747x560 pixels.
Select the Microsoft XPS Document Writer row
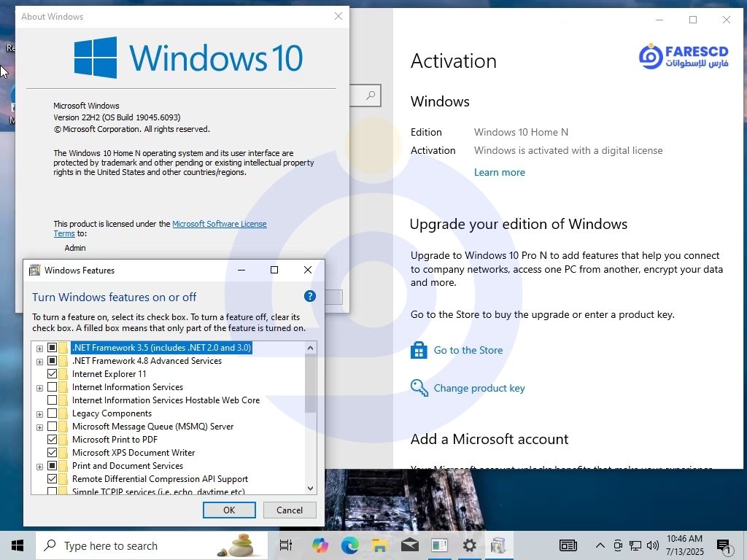133,453
